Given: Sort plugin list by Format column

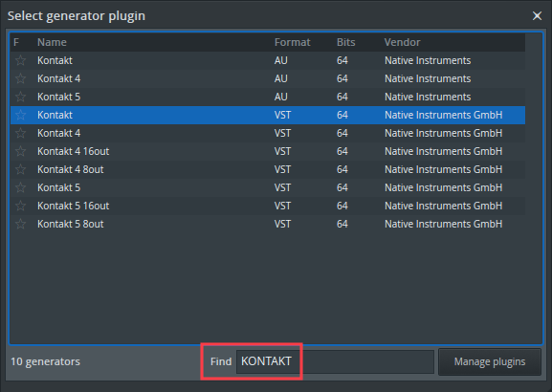Looking at the screenshot, I should click(x=292, y=42).
